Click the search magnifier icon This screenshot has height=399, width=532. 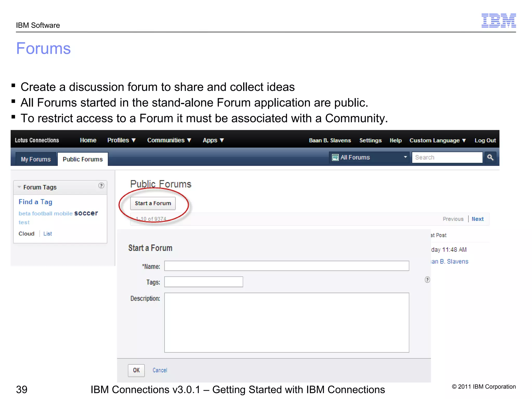pyautogui.click(x=490, y=157)
